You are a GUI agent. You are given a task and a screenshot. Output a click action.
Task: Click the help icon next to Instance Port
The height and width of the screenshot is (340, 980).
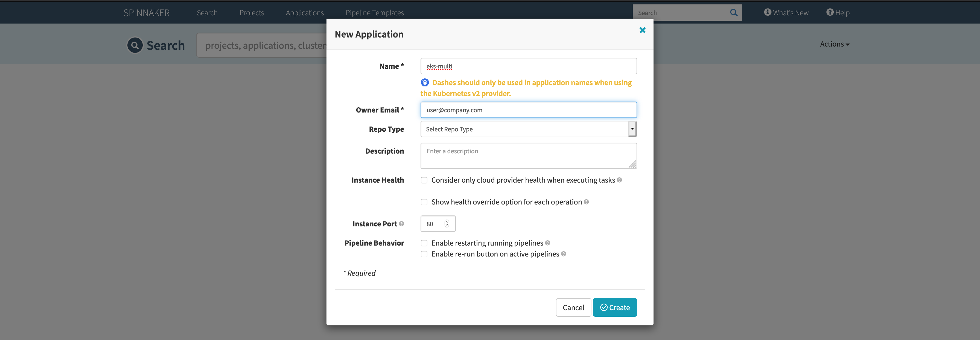pyautogui.click(x=401, y=224)
